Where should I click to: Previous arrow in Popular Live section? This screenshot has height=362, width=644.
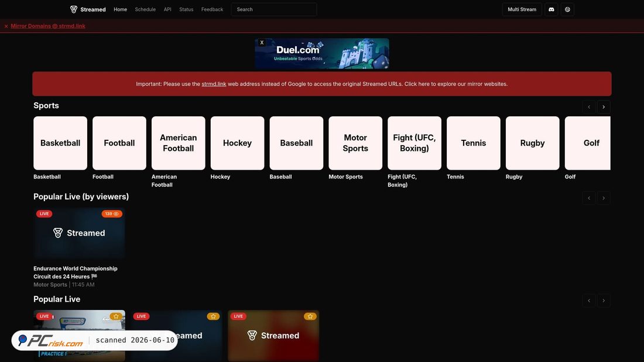(x=589, y=301)
